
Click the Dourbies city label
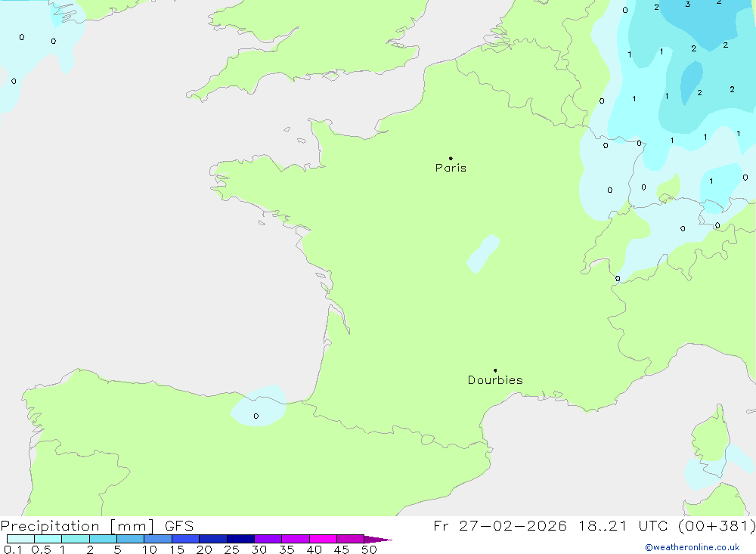495,380
